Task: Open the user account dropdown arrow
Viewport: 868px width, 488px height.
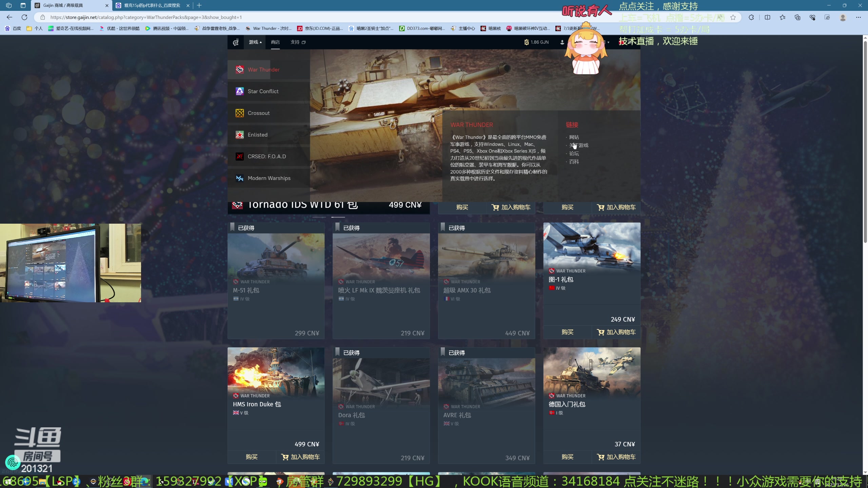Action: click(609, 42)
